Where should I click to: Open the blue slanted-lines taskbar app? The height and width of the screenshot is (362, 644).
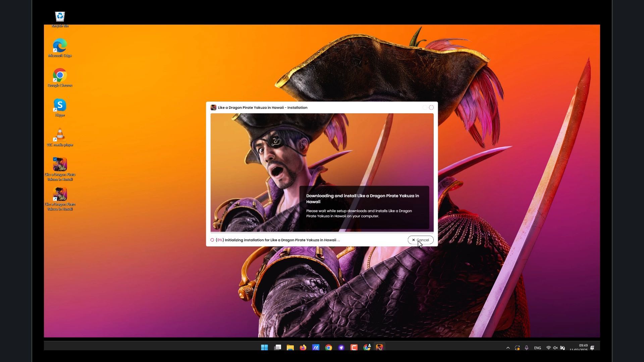(x=316, y=348)
